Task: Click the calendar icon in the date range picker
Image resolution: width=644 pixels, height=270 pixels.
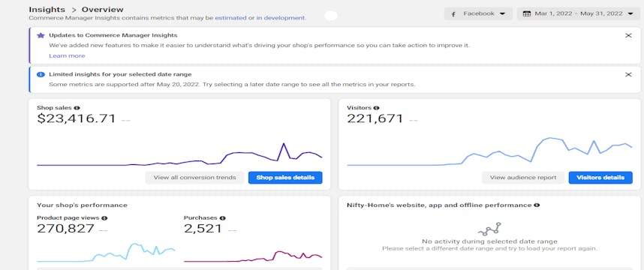Action: coord(527,13)
